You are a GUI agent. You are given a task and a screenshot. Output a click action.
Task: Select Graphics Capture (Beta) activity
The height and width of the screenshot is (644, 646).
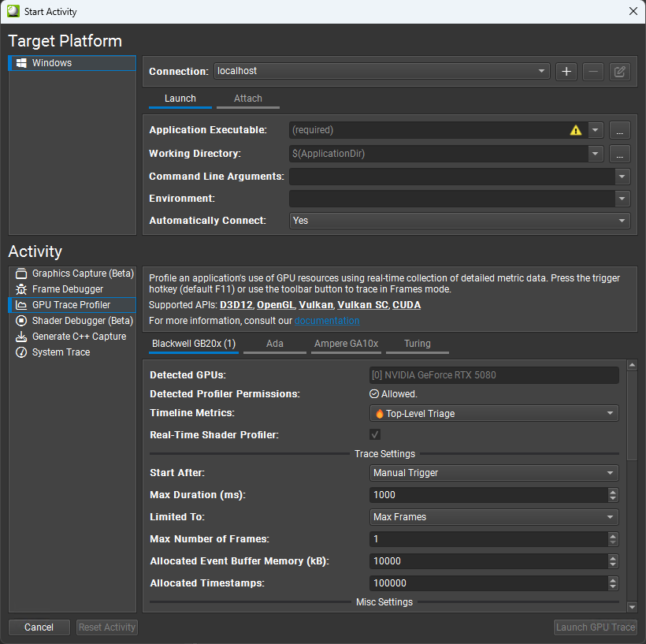(x=82, y=274)
